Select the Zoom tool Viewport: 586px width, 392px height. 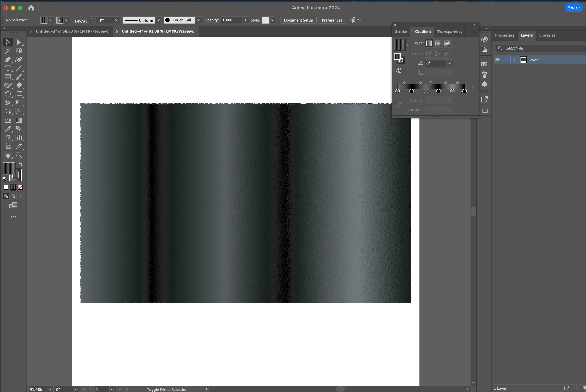19,155
